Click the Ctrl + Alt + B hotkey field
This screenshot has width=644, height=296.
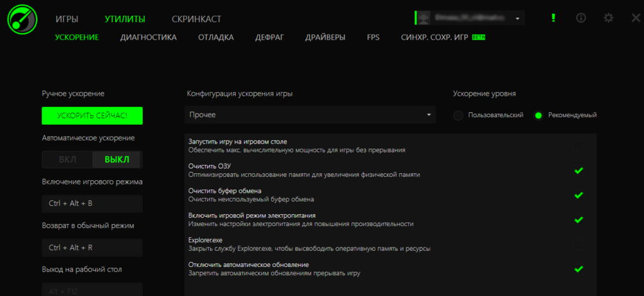coord(92,203)
